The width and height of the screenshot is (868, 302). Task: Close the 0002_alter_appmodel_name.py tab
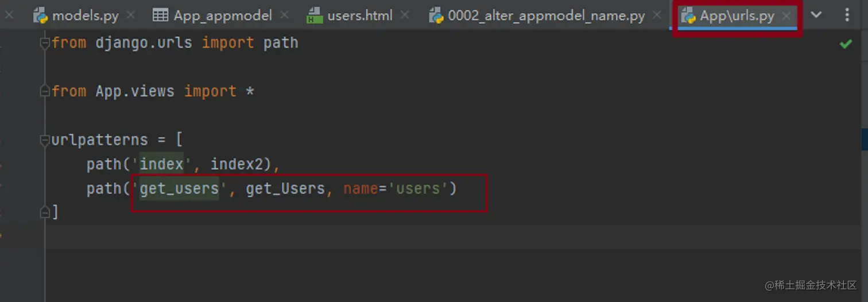(x=657, y=16)
